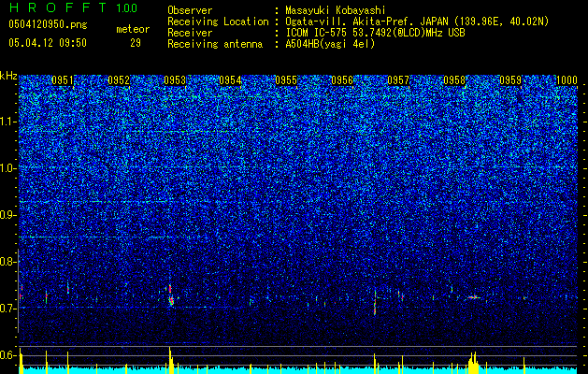Click the 0.8 kHz axis label
This screenshot has width=588, height=374.
click(7, 262)
